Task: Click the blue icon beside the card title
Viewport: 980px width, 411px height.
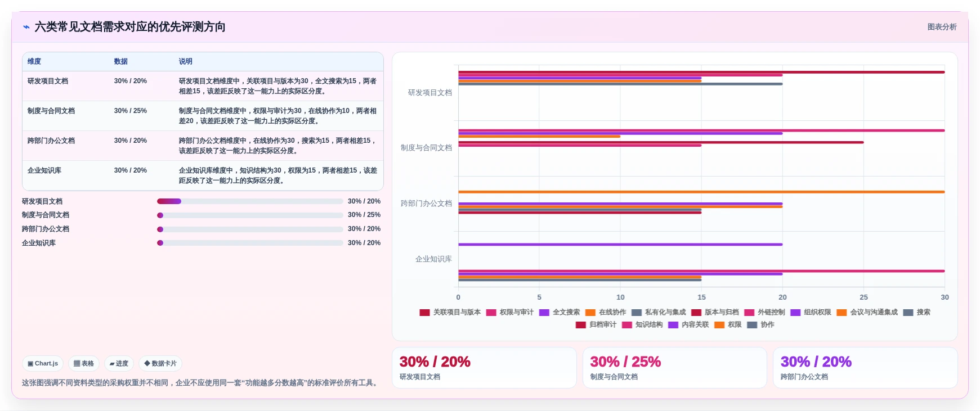Action: (x=26, y=27)
